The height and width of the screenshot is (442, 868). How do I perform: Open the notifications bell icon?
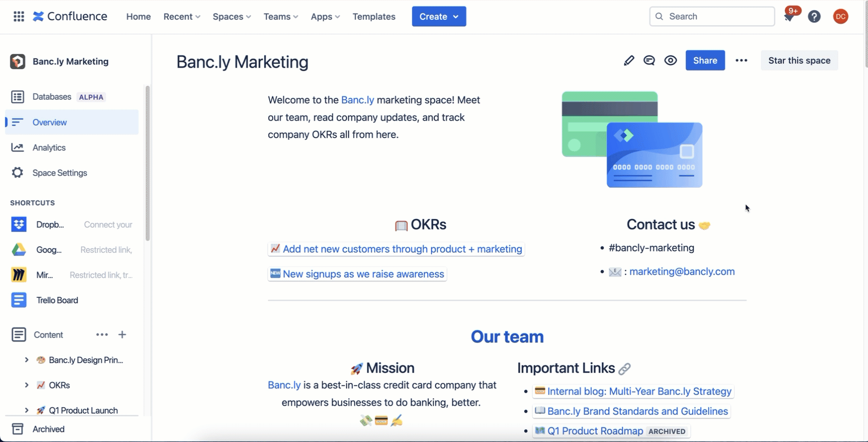click(x=789, y=17)
